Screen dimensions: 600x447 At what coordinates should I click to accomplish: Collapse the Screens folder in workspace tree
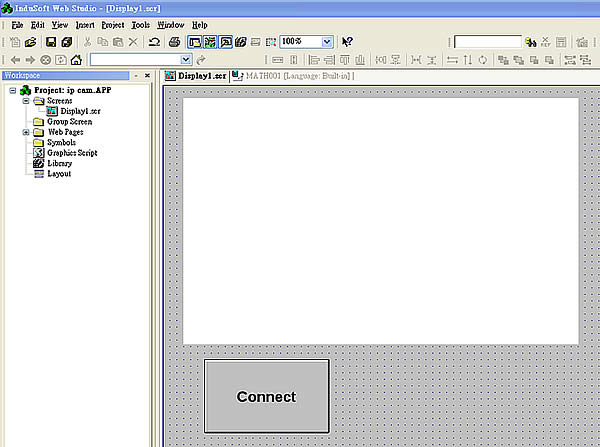(26, 101)
